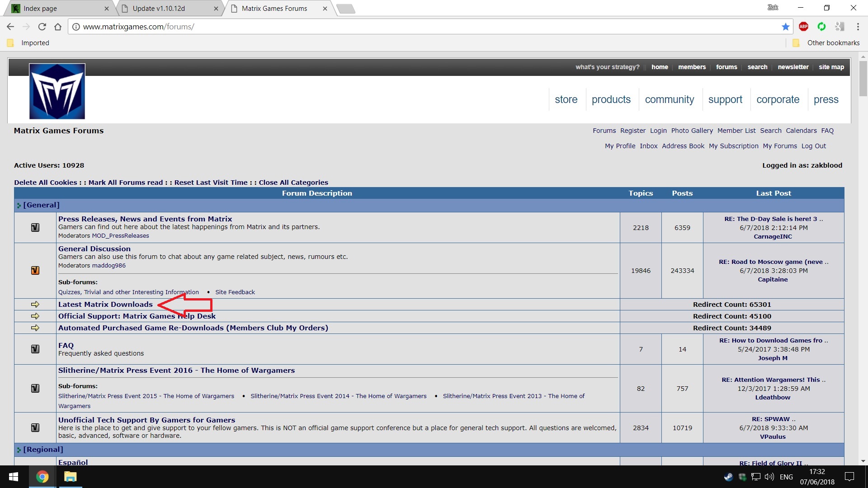Click the browser back arrow
868x488 pixels.
(10, 27)
